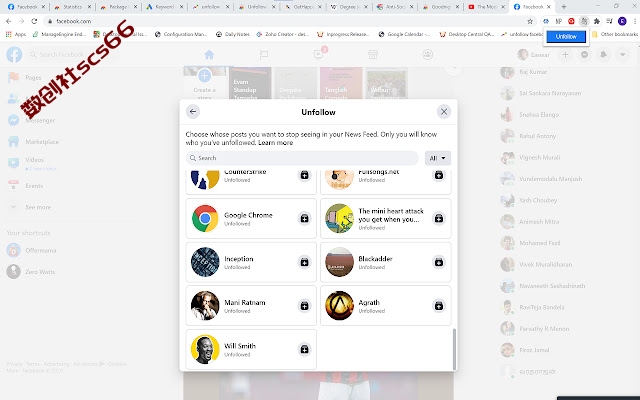Toggle follow button for Counterstrike
The width and height of the screenshot is (640, 400).
click(x=304, y=175)
